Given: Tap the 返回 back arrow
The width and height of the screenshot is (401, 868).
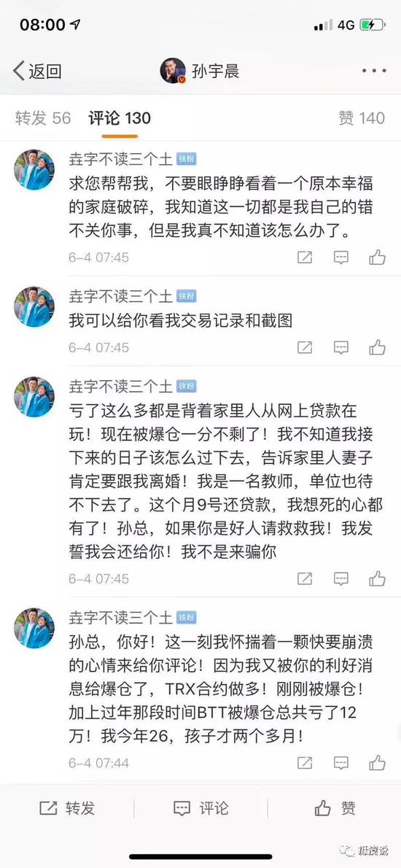Looking at the screenshot, I should point(36,71).
